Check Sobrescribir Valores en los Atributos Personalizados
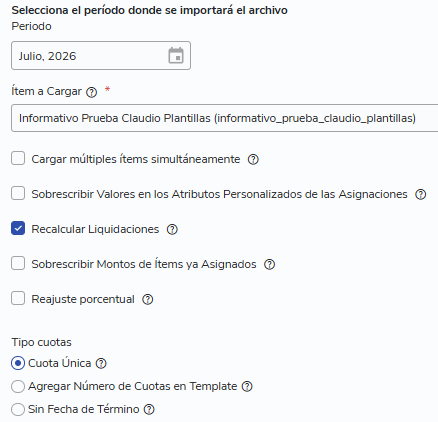This screenshot has height=422, width=438. pyautogui.click(x=18, y=193)
